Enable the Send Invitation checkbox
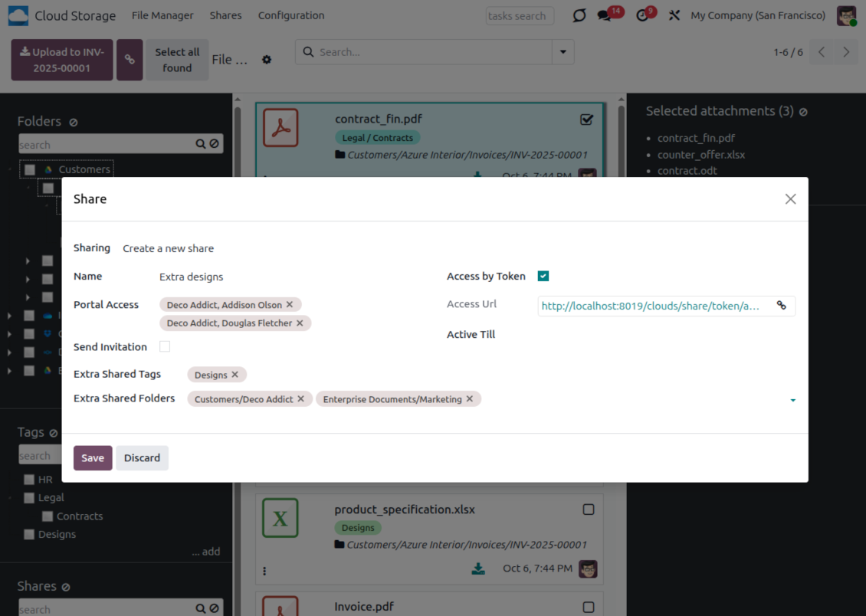 tap(165, 346)
